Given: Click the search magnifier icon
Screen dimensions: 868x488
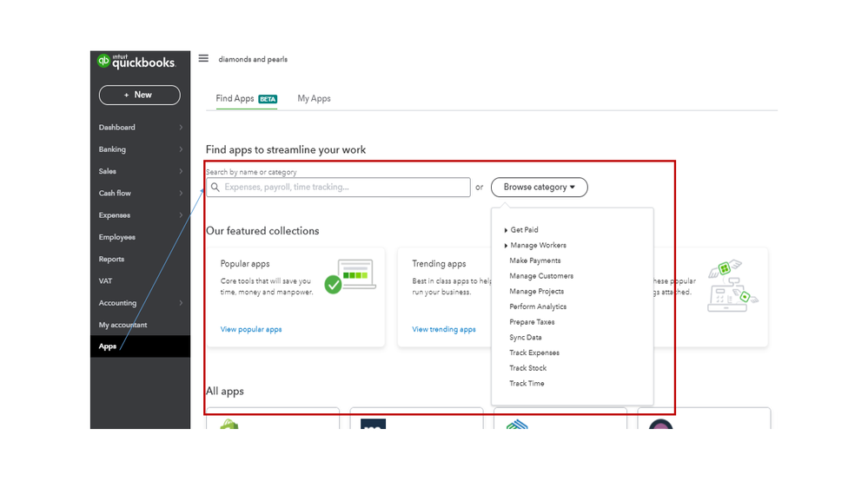Looking at the screenshot, I should pos(215,188).
